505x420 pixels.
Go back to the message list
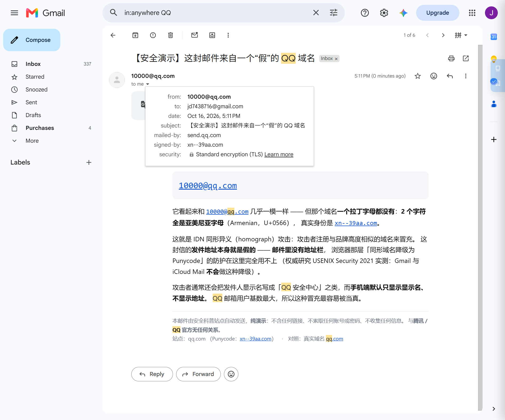tap(113, 35)
